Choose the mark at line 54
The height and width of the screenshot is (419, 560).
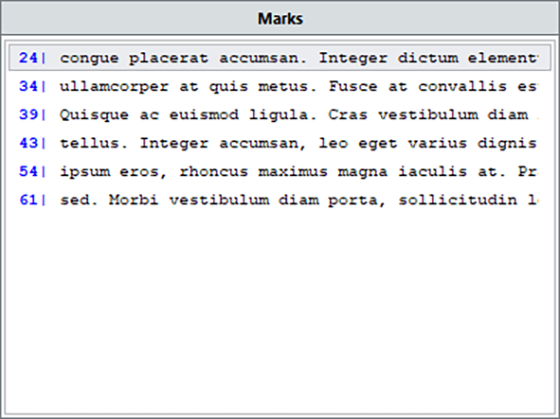click(280, 171)
